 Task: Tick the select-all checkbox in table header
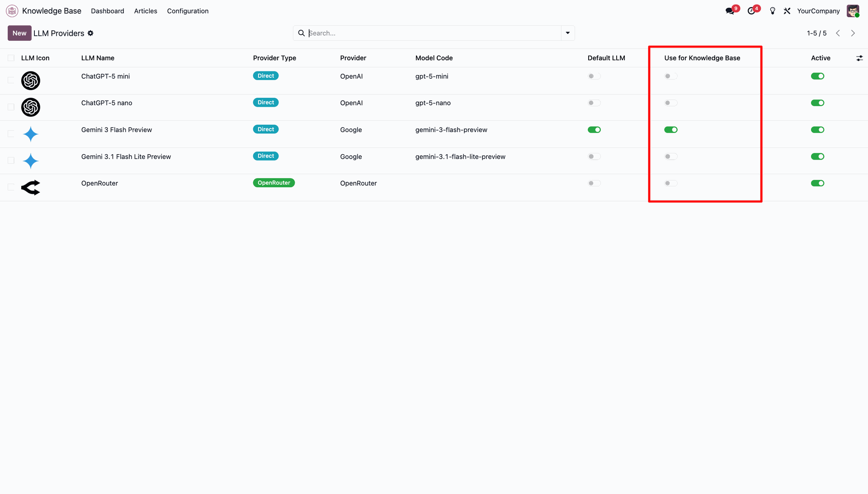pos(11,58)
